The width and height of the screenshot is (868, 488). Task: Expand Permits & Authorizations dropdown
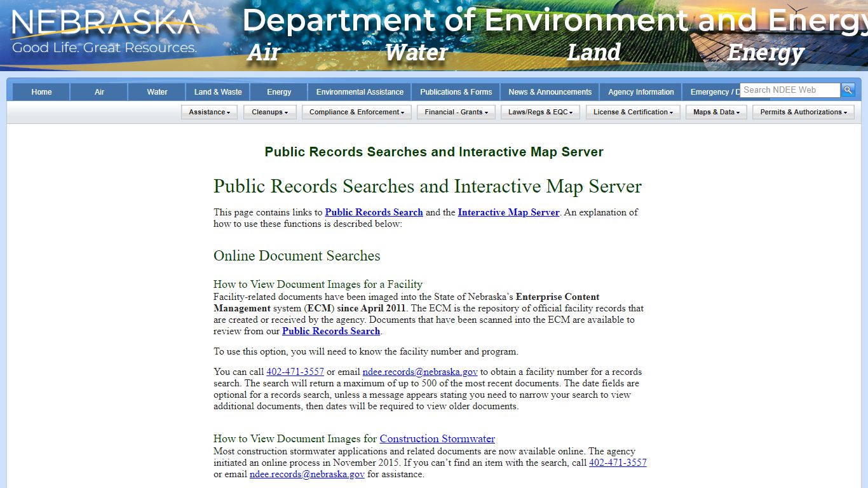(803, 112)
